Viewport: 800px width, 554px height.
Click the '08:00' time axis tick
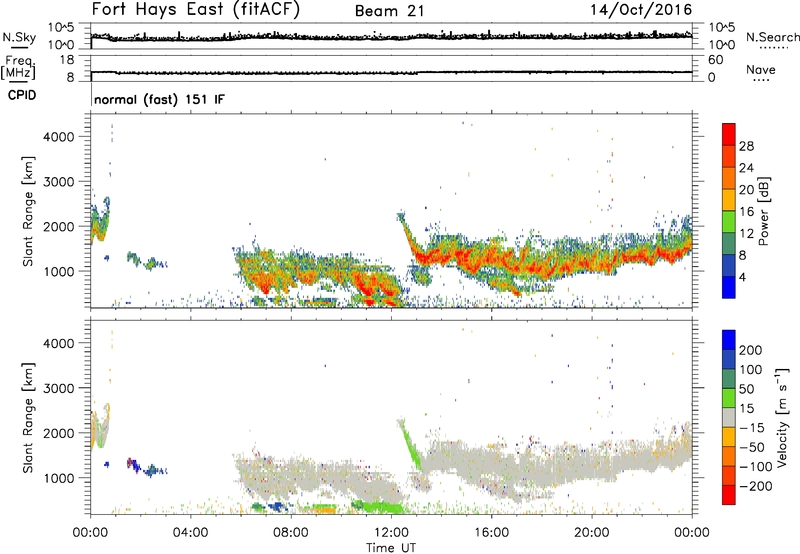click(x=291, y=533)
